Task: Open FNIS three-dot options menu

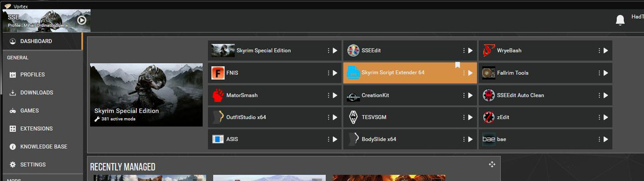Action: pyautogui.click(x=329, y=73)
